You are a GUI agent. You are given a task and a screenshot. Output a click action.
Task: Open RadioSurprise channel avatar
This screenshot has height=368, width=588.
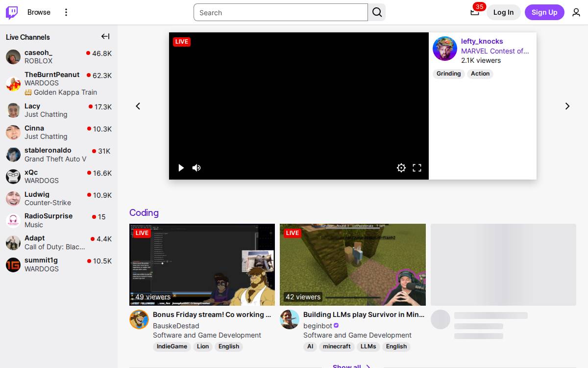[13, 221]
